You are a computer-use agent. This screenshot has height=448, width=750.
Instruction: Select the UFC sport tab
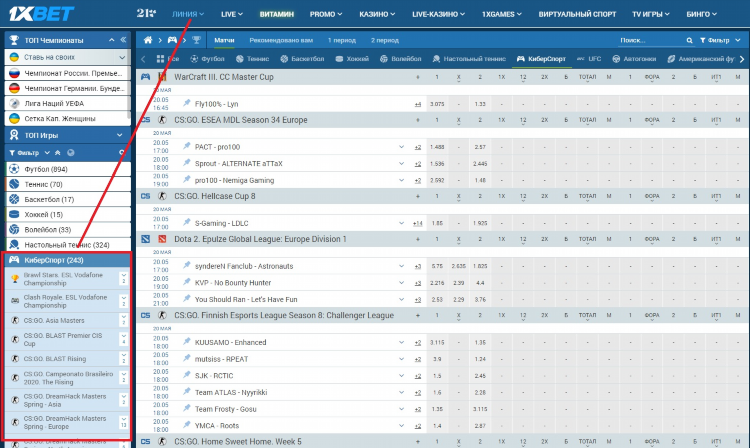[589, 59]
